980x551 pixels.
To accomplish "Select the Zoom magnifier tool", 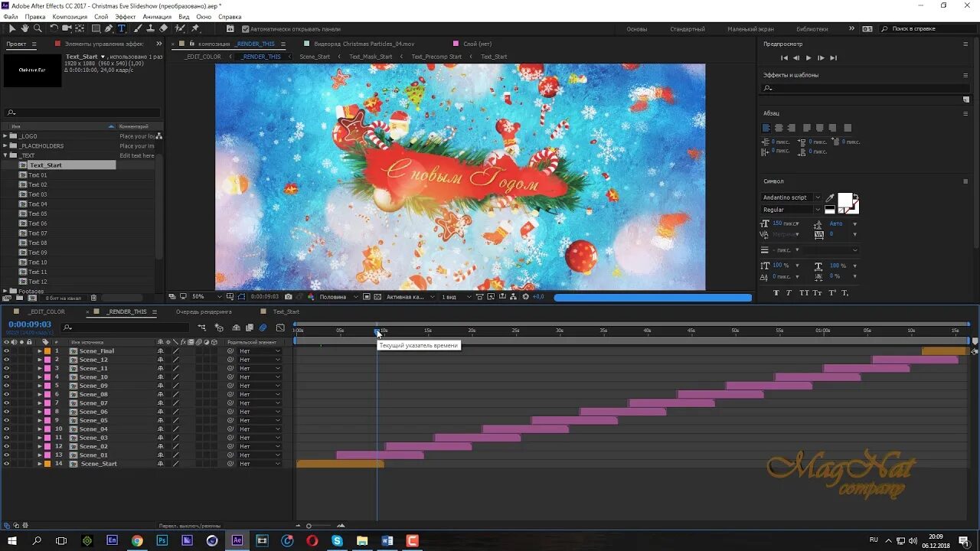I will point(37,29).
